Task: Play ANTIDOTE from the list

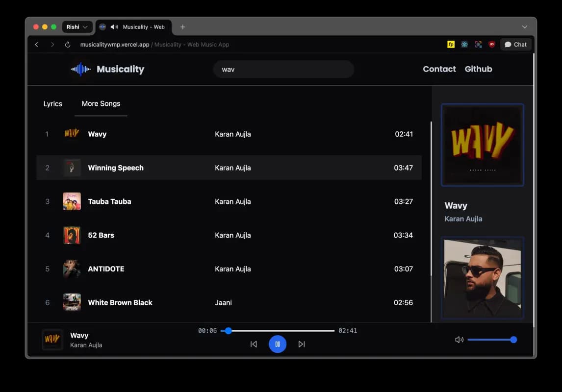Action: 229,269
